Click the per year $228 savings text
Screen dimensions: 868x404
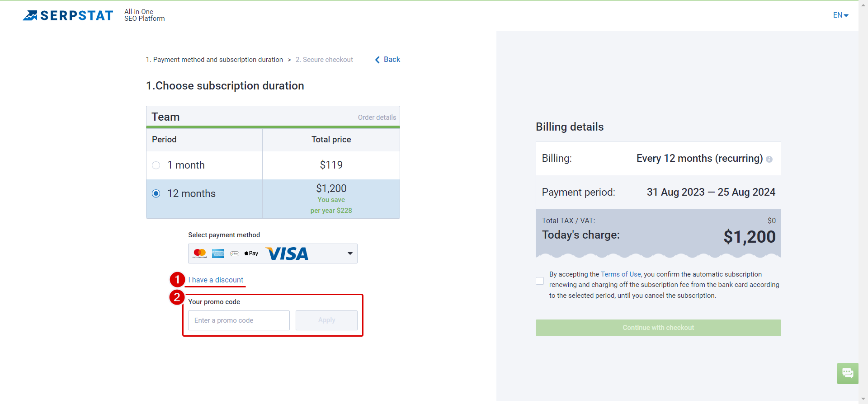tap(331, 211)
